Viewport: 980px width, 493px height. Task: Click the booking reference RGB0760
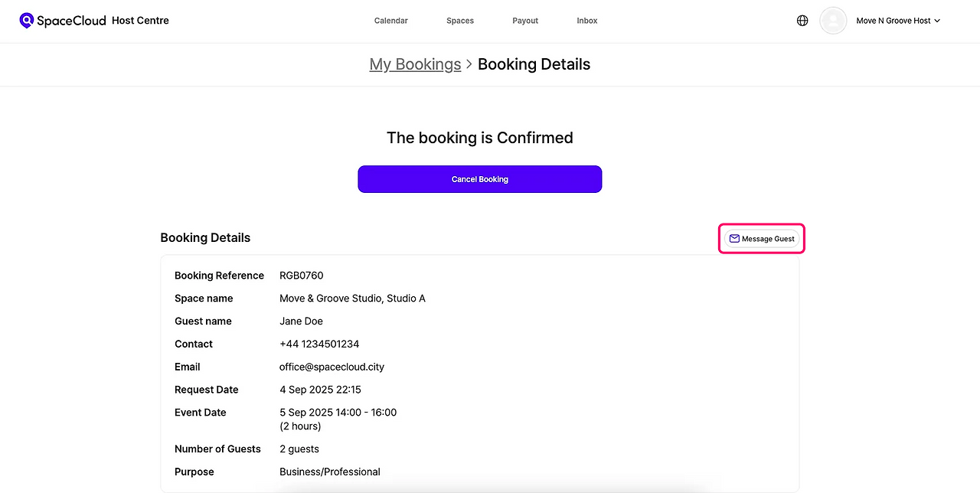click(x=301, y=276)
